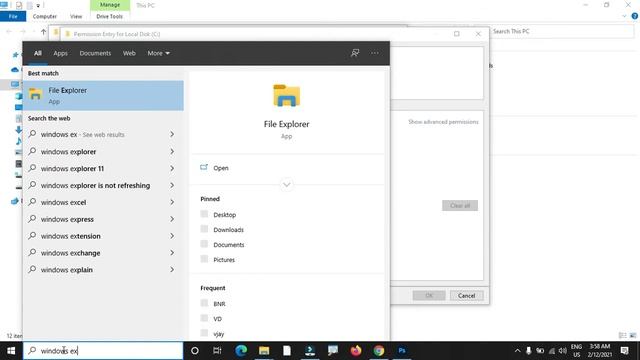Switch to the Apps search tab

60,53
